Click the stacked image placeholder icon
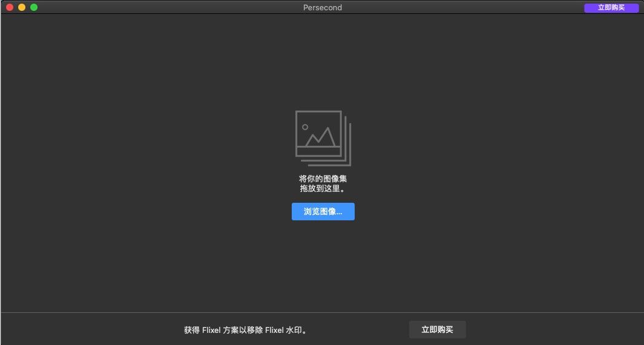The image size is (644, 345). pyautogui.click(x=323, y=139)
